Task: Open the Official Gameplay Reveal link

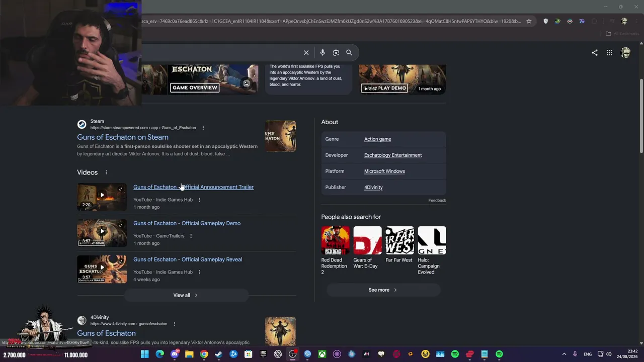Action: coord(188,259)
